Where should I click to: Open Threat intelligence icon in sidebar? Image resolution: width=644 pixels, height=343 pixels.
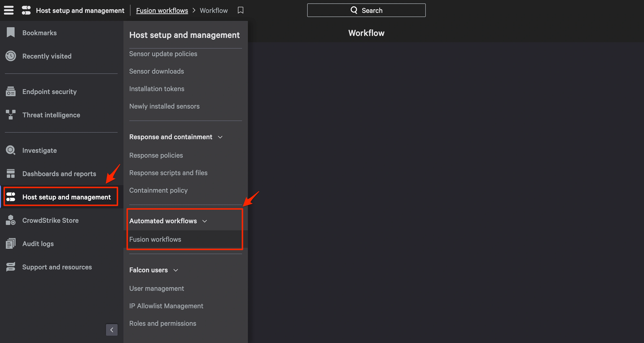11,115
